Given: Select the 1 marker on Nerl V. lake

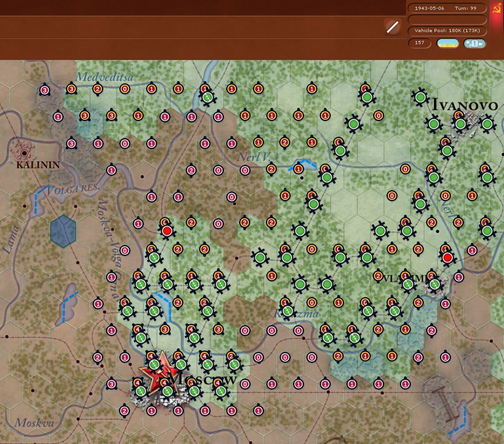Looking at the screenshot, I should [x=298, y=169].
